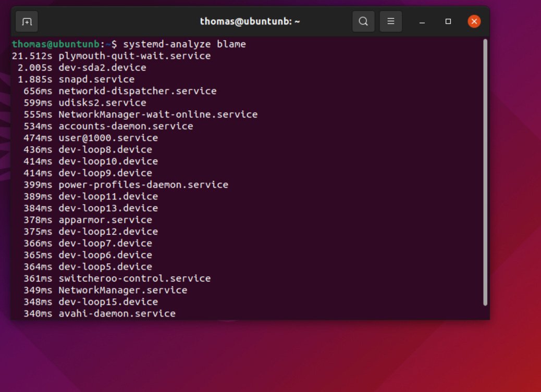Open the hamburger menu in the titlebar
The image size is (541, 392).
click(x=390, y=21)
